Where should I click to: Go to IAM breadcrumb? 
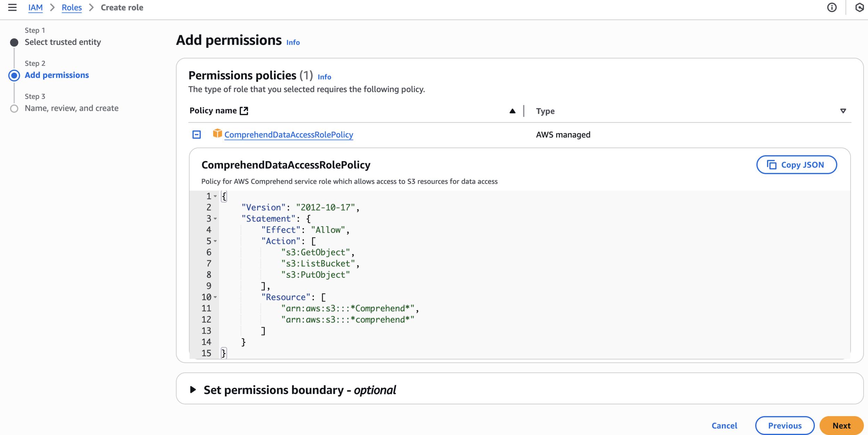point(35,8)
